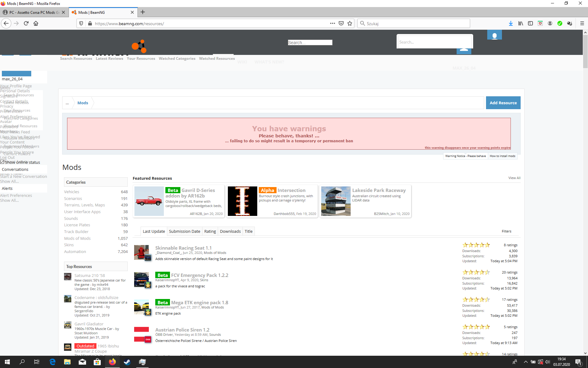Save page to Pocket icon

click(x=341, y=23)
